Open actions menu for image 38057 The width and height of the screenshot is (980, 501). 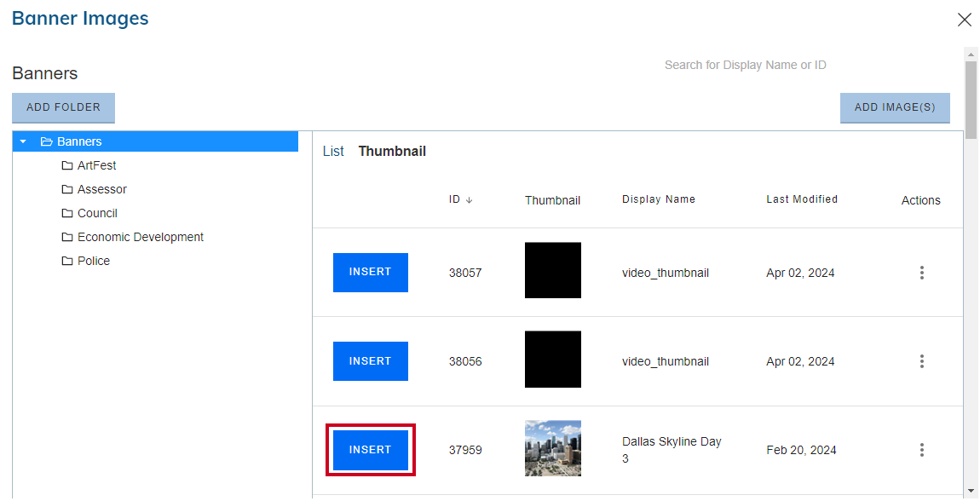tap(922, 273)
